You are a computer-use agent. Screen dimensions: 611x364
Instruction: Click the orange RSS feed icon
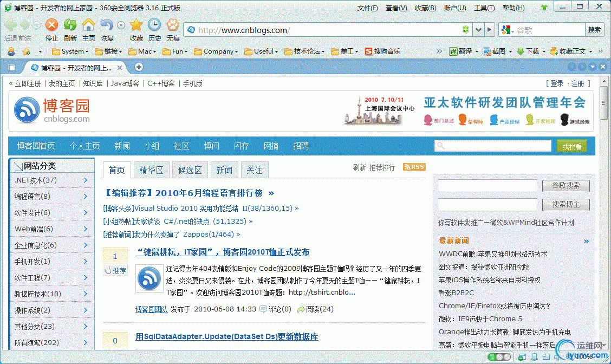[414, 167]
